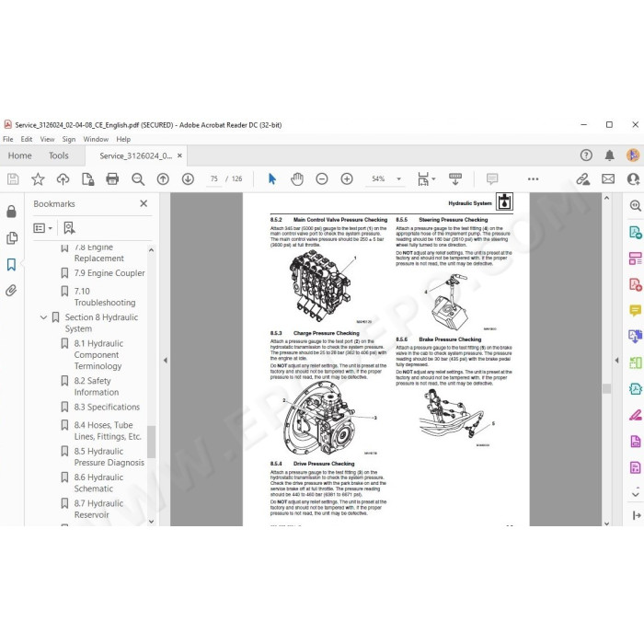Send file by email icon
Image resolution: width=644 pixels, height=644 pixels.
coord(608,179)
